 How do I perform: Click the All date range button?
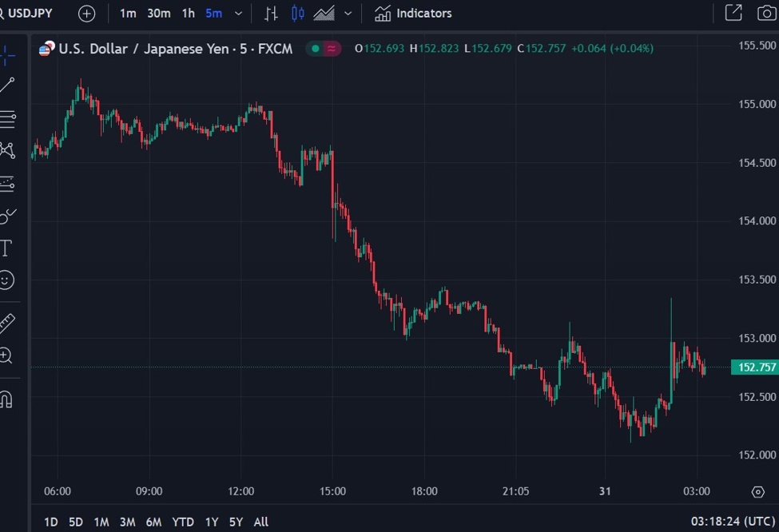260,521
